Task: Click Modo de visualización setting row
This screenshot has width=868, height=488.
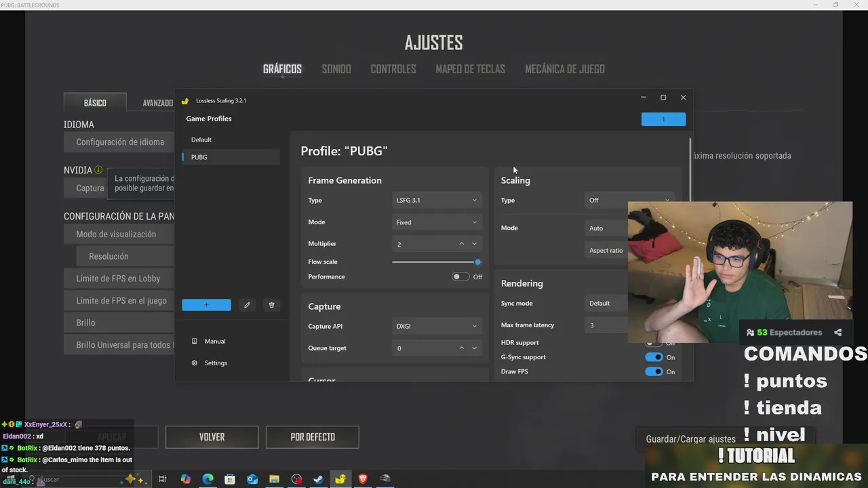Action: point(119,235)
